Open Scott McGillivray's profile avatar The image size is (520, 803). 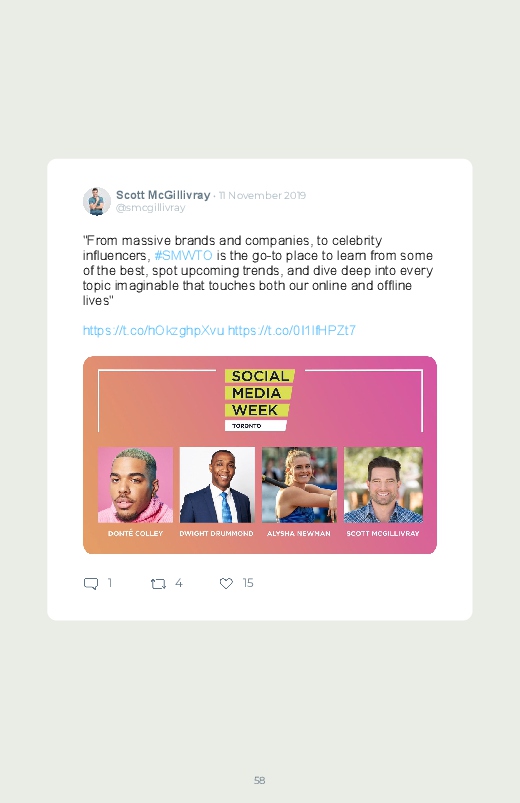point(97,201)
